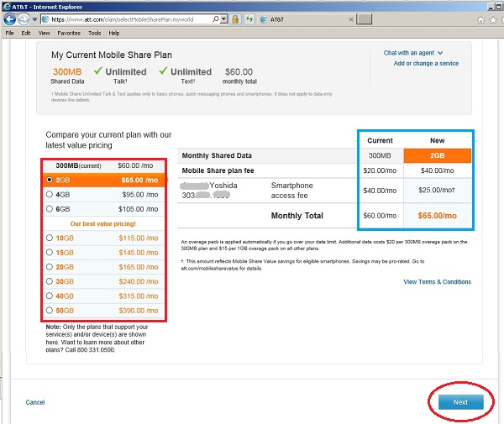504x424 pixels.
Task: Open the Favorites menu
Action: [x=69, y=33]
